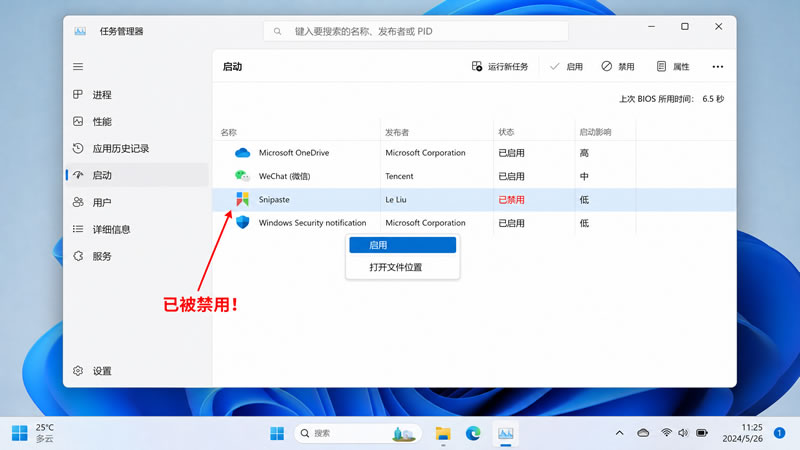Open File Explorer from taskbar

click(443, 433)
